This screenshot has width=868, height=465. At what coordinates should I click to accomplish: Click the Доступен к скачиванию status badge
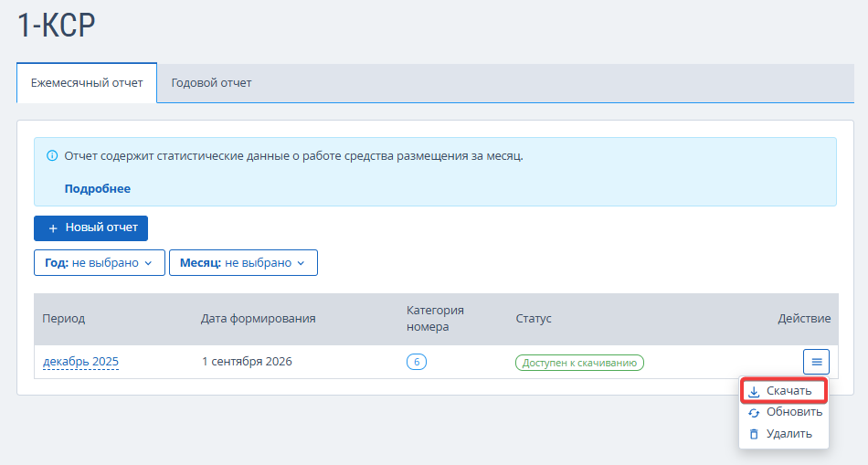pyautogui.click(x=579, y=363)
